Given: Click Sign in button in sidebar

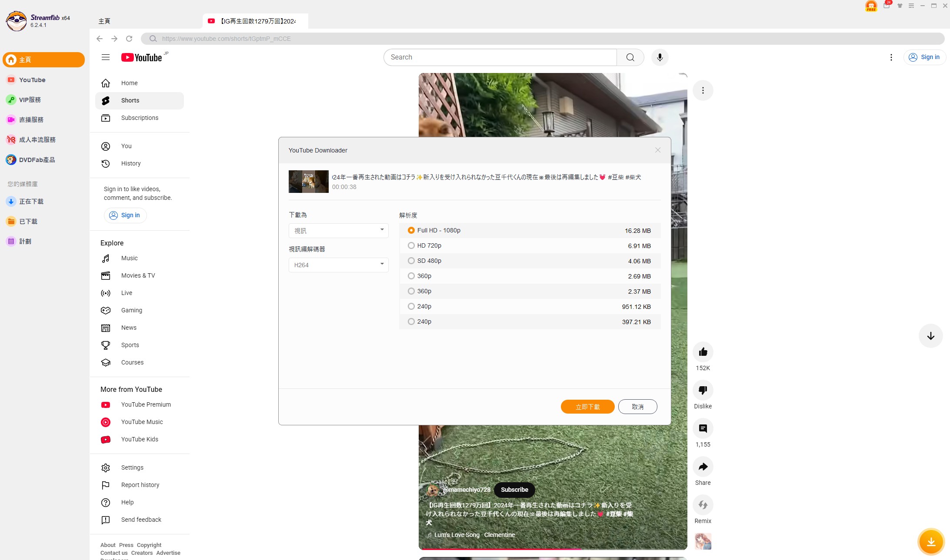Looking at the screenshot, I should coord(125,215).
